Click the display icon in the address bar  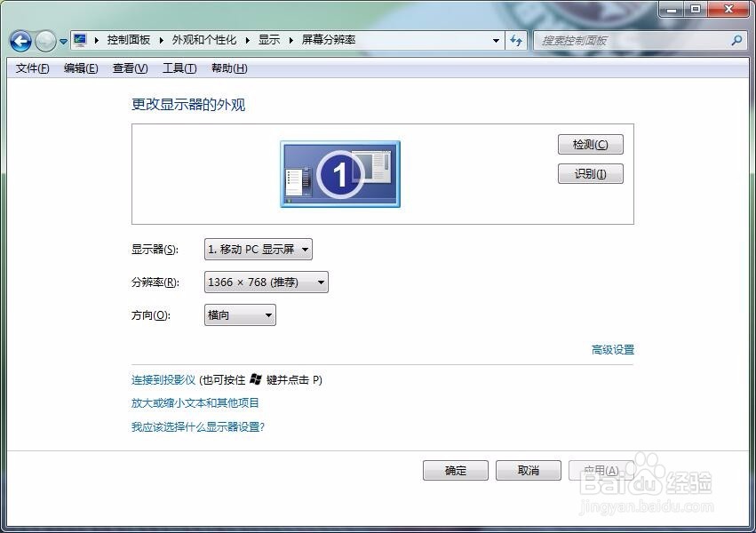78,39
